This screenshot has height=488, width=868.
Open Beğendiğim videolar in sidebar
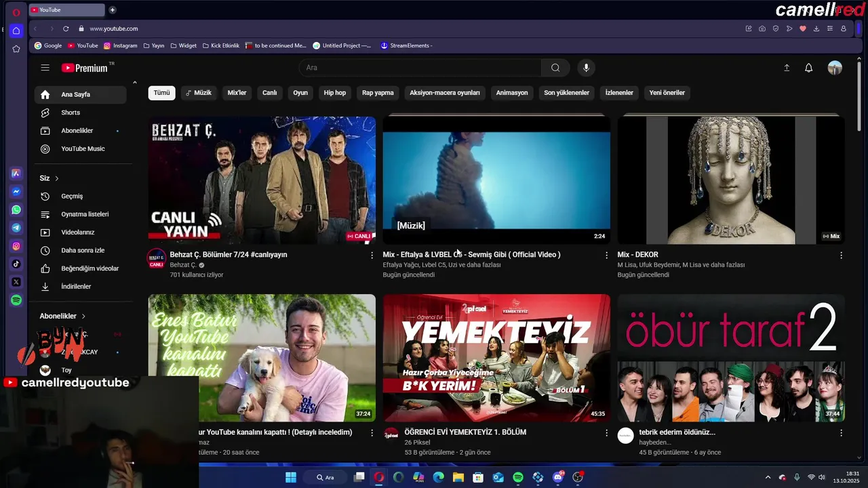81,268
